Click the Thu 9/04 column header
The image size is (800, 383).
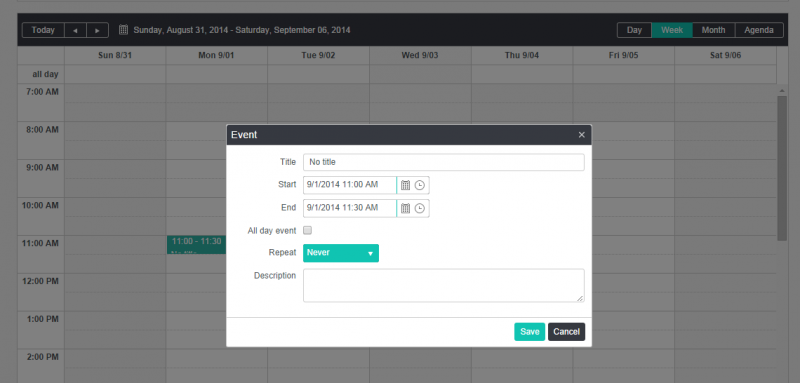tap(522, 56)
